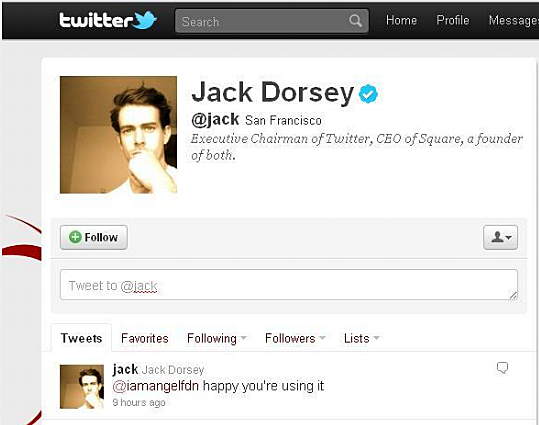
Task: Click the green plus icon on Follow
Action: [x=75, y=237]
